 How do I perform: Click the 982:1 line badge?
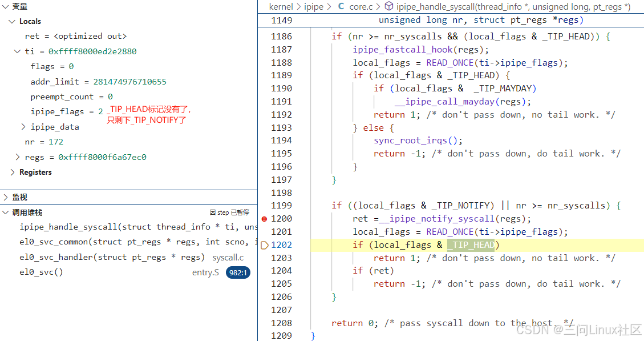click(238, 272)
